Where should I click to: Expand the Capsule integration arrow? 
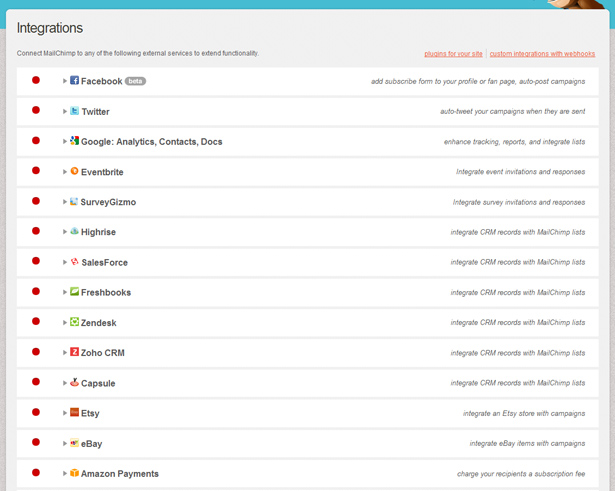[65, 383]
